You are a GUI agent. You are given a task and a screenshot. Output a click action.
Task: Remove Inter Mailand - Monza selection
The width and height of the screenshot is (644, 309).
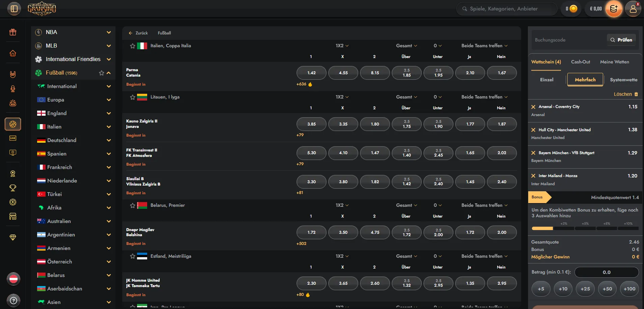click(533, 176)
